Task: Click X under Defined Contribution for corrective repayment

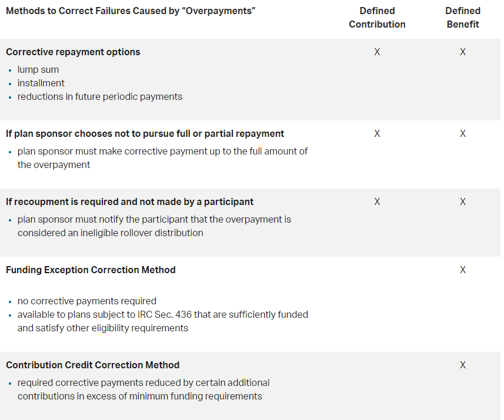Action: tap(377, 52)
